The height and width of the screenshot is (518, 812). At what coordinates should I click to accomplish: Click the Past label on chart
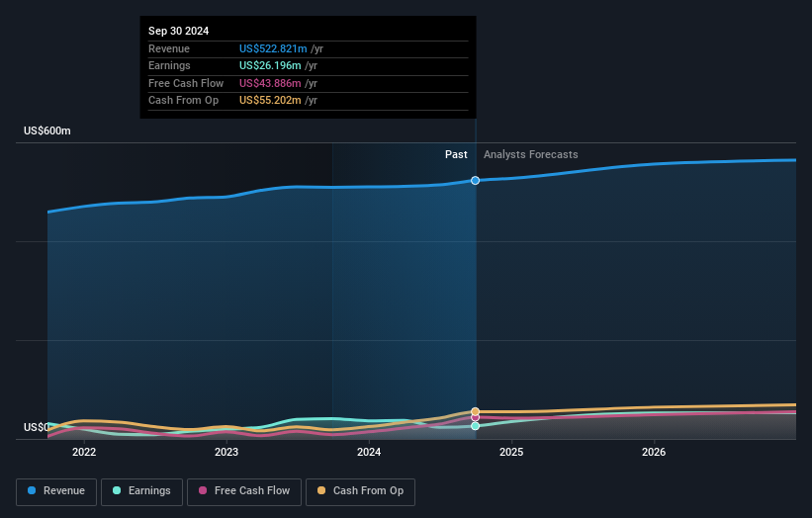click(456, 154)
